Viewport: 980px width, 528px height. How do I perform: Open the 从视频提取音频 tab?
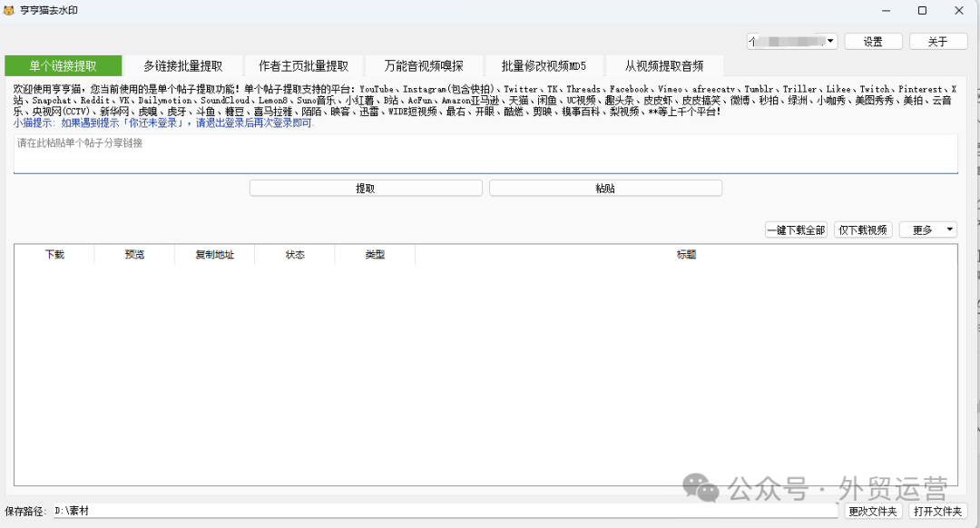coord(663,65)
